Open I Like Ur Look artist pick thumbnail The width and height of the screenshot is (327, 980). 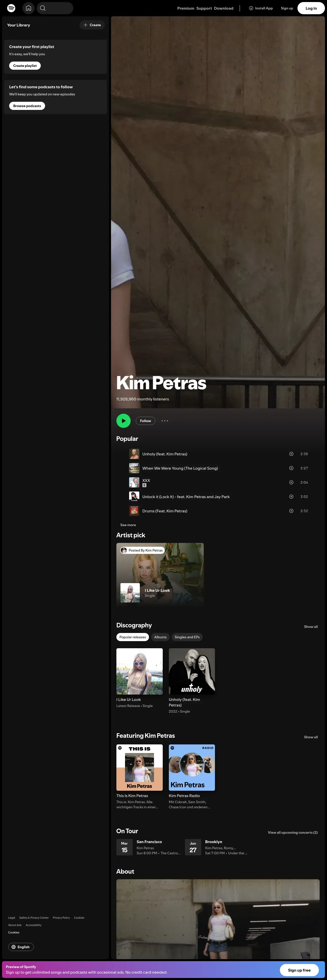click(130, 593)
